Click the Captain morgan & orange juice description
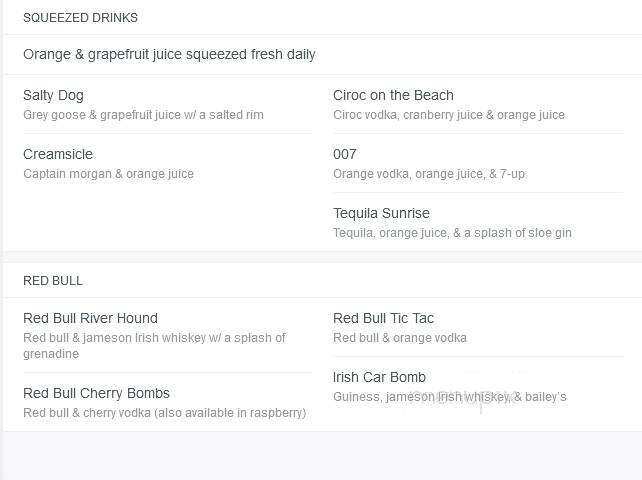Viewport: 642px width, 480px height. click(x=109, y=174)
